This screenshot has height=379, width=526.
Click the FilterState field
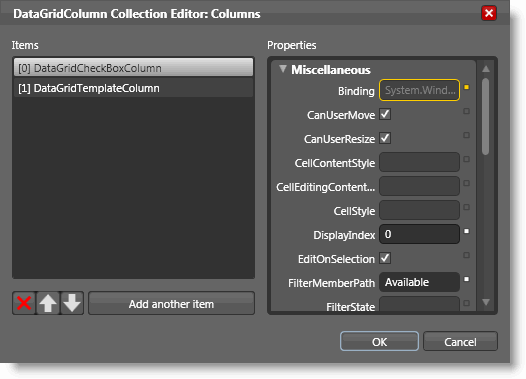[419, 304]
